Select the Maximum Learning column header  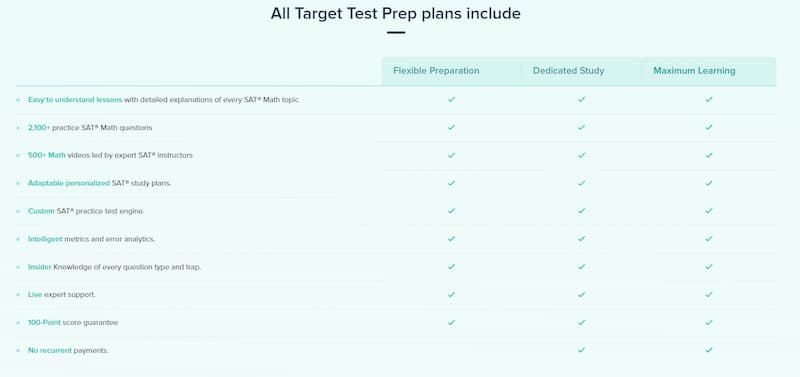(694, 71)
